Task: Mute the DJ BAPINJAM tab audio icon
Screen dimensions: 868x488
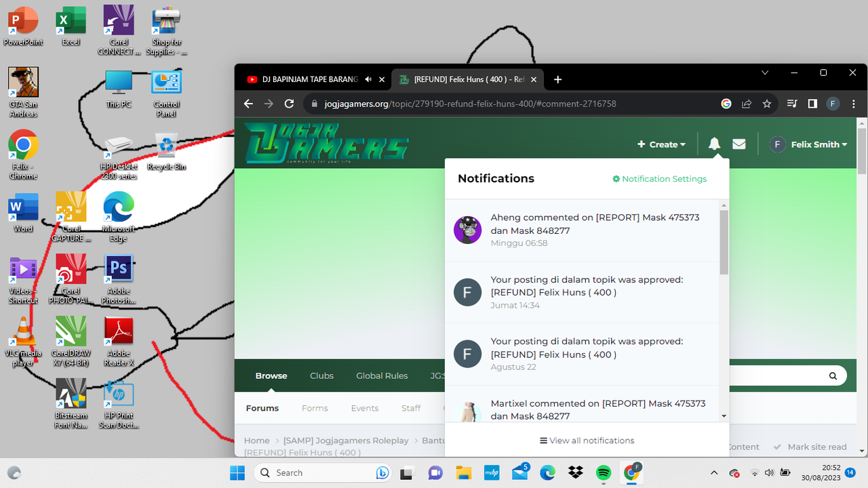Action: coord(368,79)
